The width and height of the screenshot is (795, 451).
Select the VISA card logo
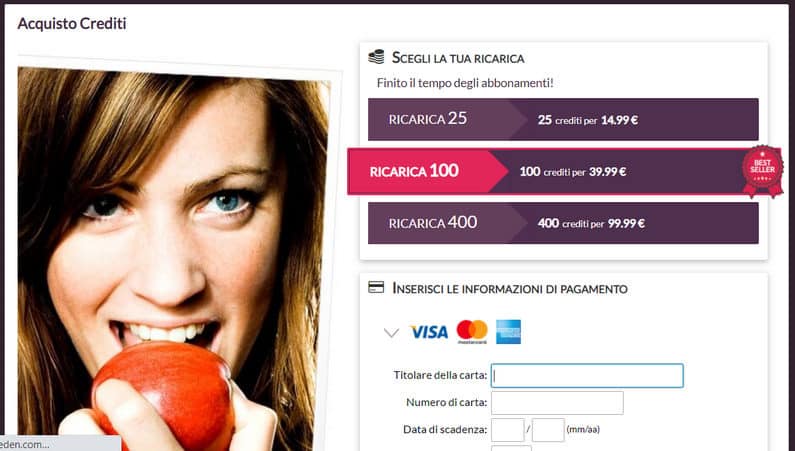click(429, 332)
